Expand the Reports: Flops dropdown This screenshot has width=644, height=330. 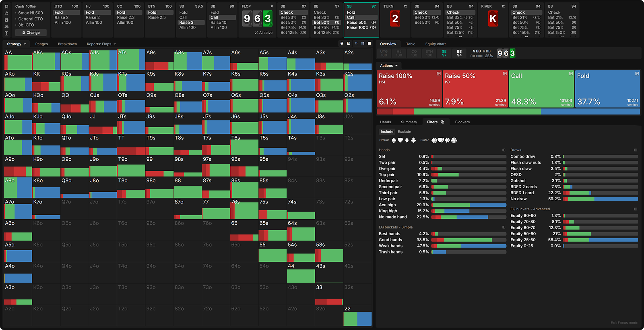point(101,44)
